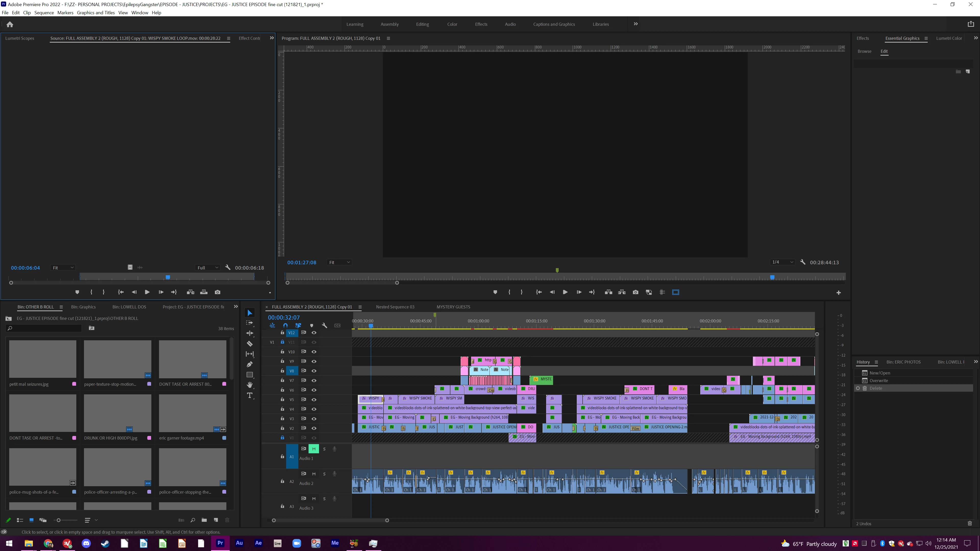
Task: Toggle visibility of track V6
Action: click(314, 390)
